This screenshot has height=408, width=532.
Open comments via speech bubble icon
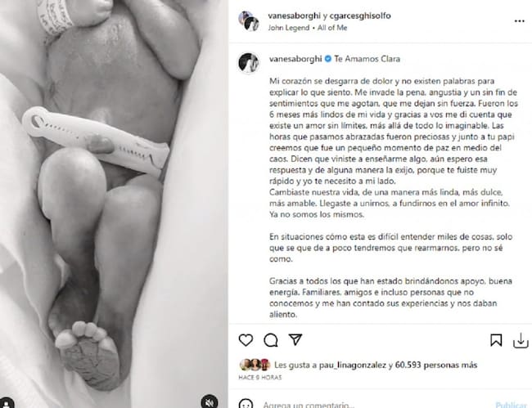click(271, 340)
